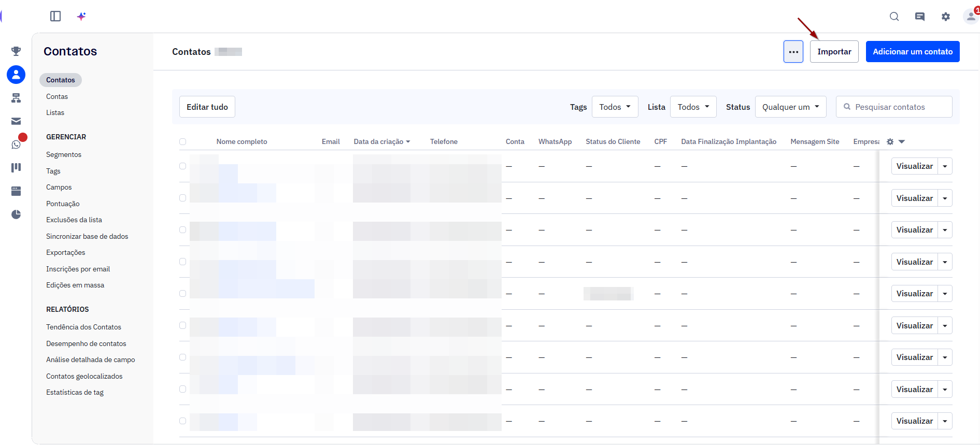Open the sidebar panel toggle icon

[55, 16]
